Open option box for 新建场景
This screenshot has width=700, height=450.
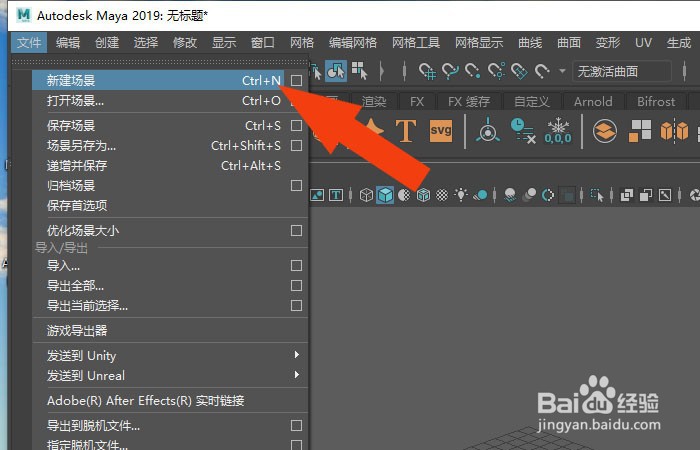pos(296,80)
